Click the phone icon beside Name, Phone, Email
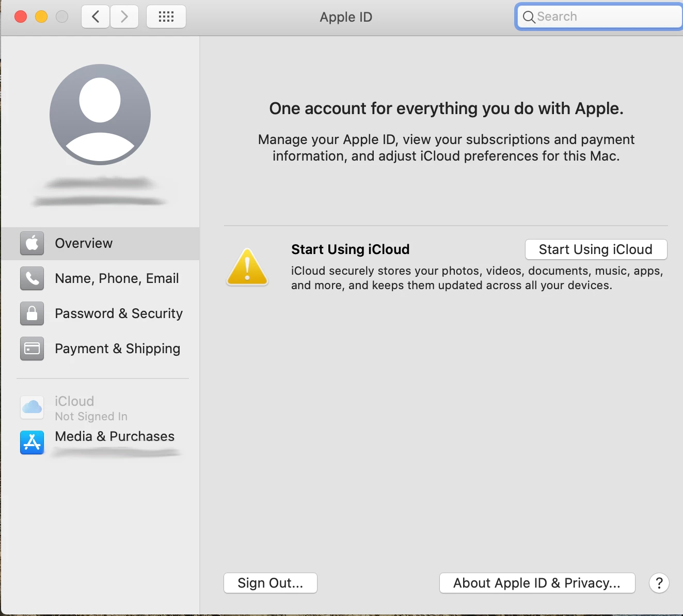 32,278
